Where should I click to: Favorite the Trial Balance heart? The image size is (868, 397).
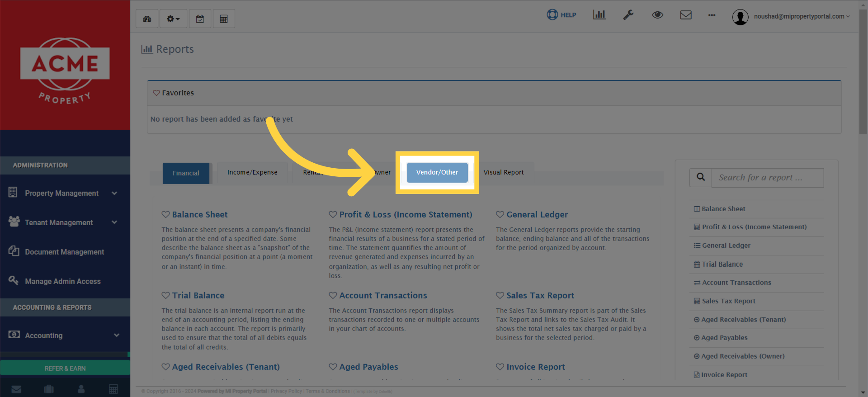click(x=166, y=295)
